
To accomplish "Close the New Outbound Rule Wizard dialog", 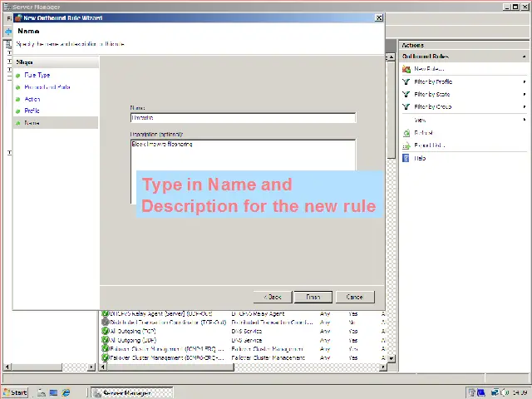I will click(x=379, y=18).
